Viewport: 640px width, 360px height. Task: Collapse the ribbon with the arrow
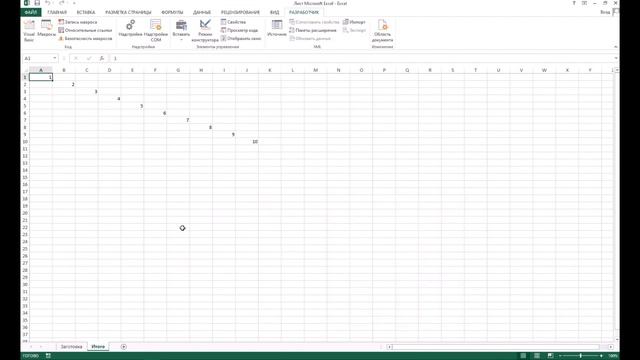point(616,47)
